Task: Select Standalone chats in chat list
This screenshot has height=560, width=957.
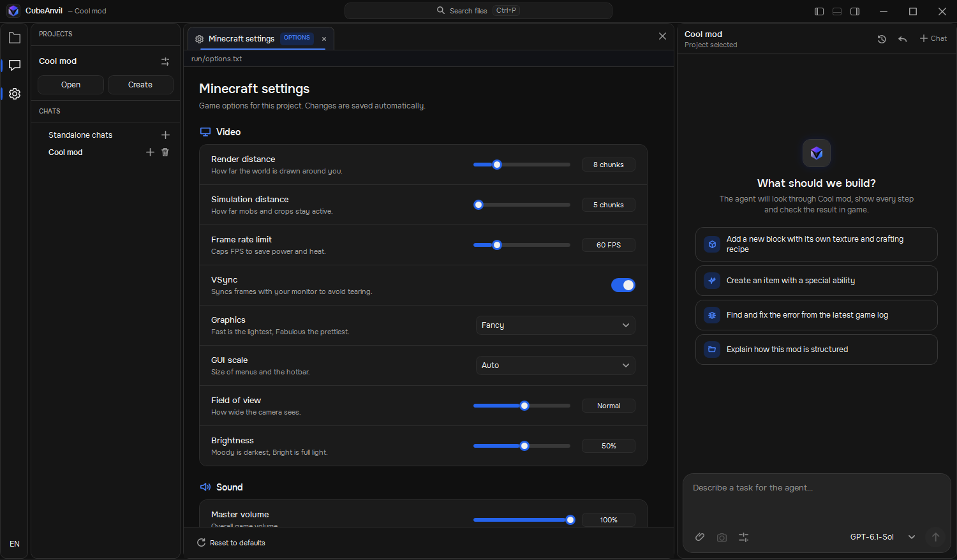Action: click(80, 135)
